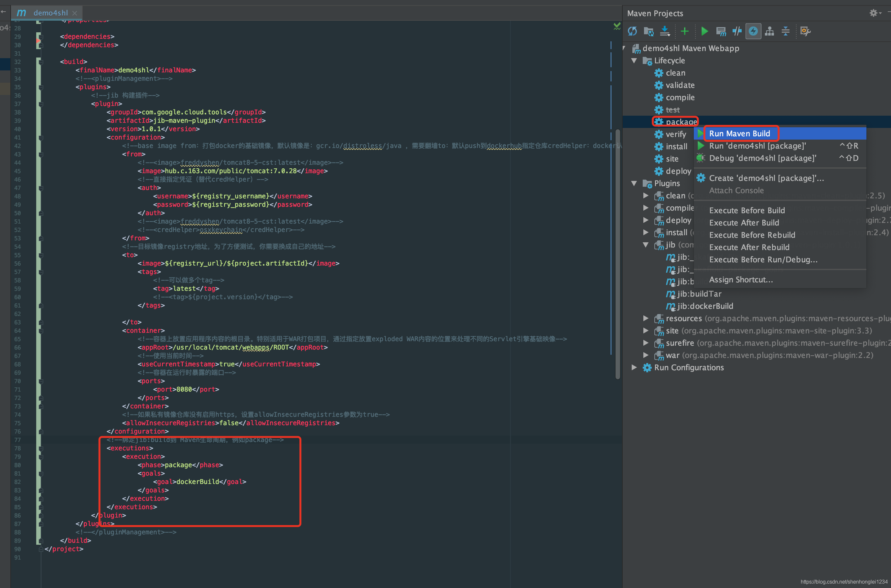The height and width of the screenshot is (588, 891).
Task: Choose Execute Before Build menu item
Action: point(780,210)
